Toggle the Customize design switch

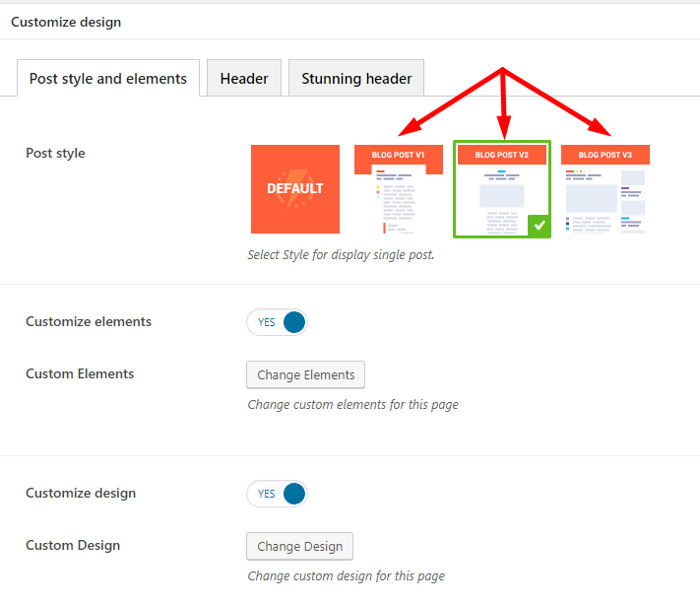(x=278, y=494)
